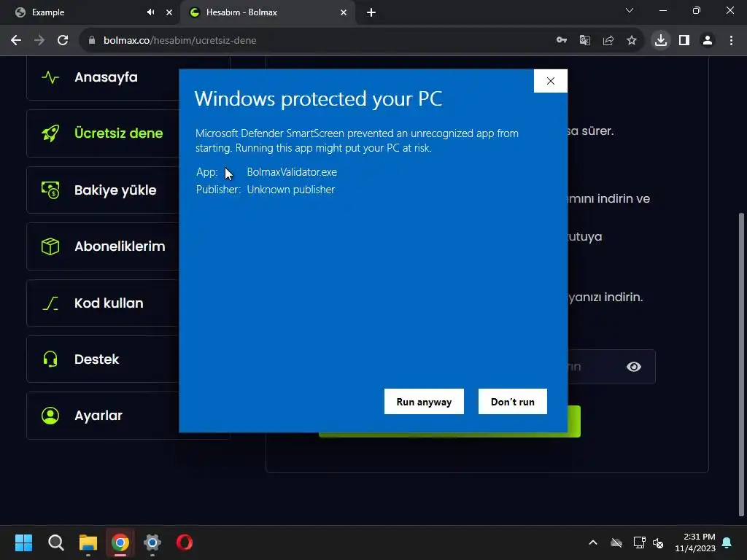Toggle Chrome side panel
This screenshot has width=747, height=560.
coord(684,41)
